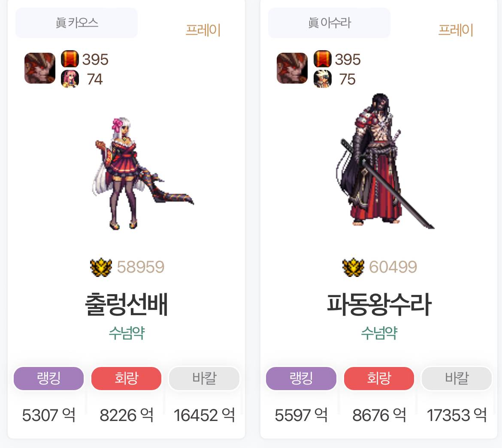This screenshot has height=448, width=502.
Task: Click the 眞 카오스 class label
Action: click(76, 23)
